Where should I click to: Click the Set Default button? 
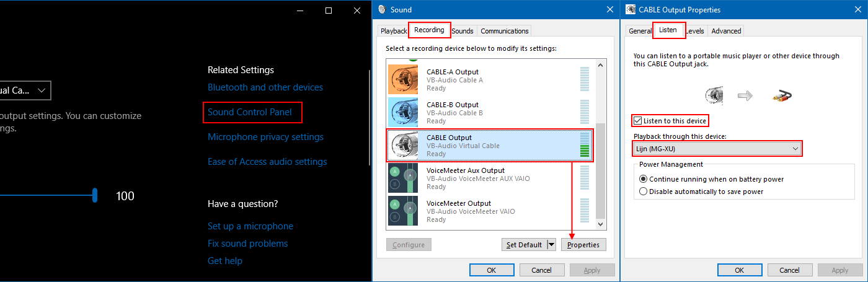pos(524,245)
